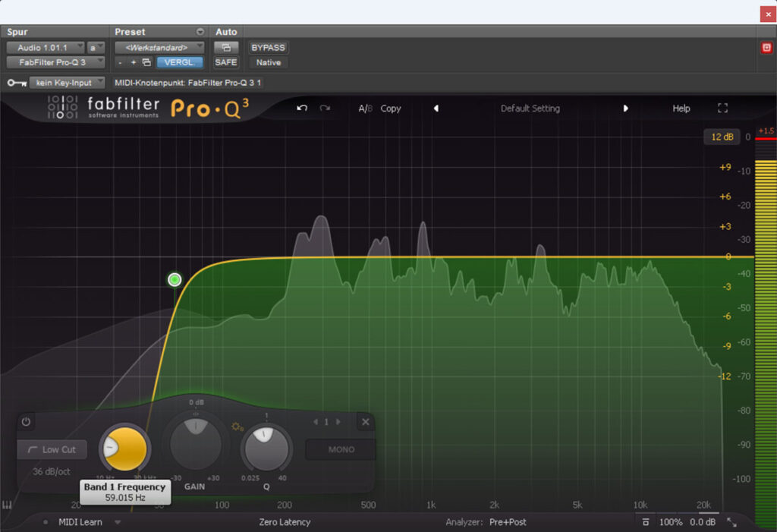Change the 36 dB/oct slope setting
This screenshot has height=532, width=777.
click(52, 471)
